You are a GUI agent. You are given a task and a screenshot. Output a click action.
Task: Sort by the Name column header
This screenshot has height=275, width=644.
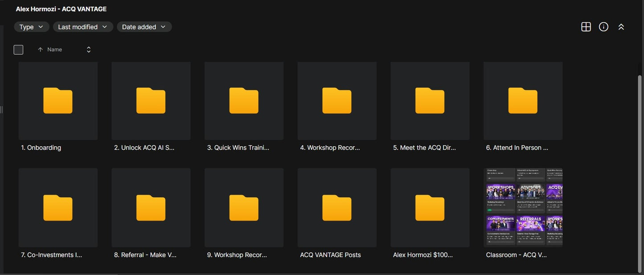[54, 50]
